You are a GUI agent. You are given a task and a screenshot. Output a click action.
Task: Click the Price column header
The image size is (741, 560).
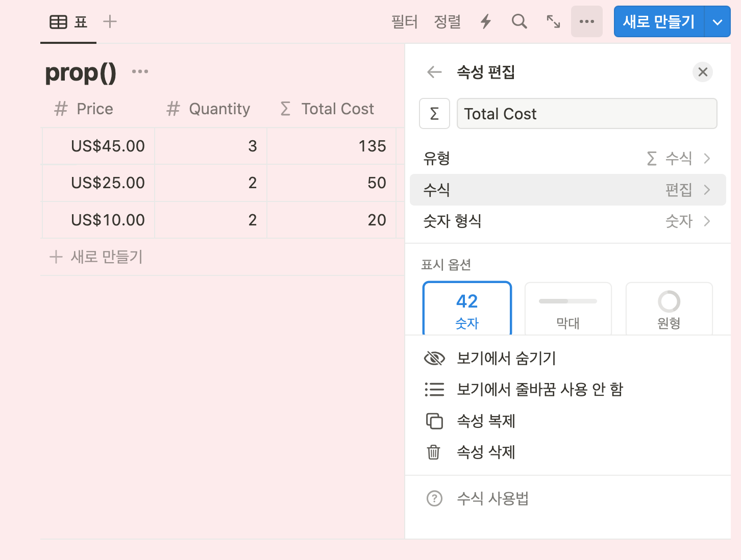pyautogui.click(x=98, y=109)
